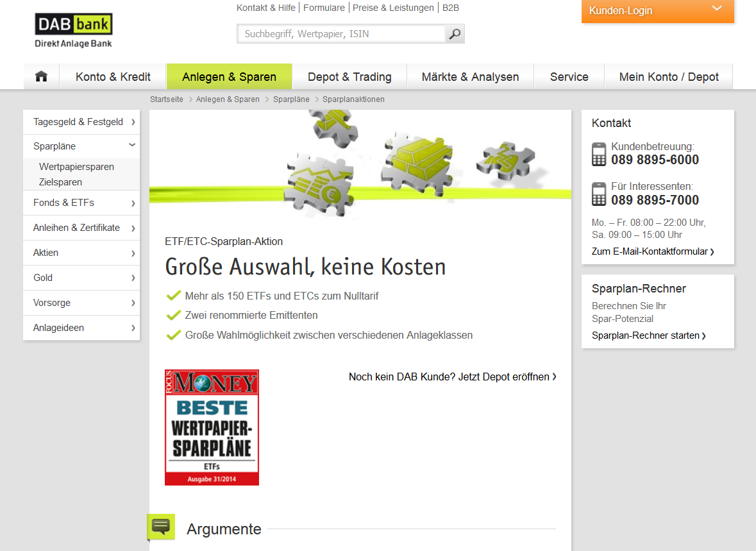Click the phone icon beside Kundenbetreuung
756x551 pixels.
(599, 155)
